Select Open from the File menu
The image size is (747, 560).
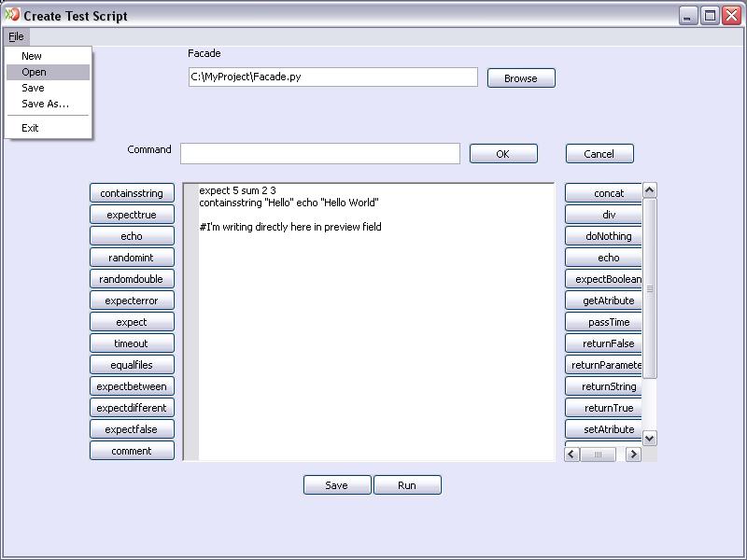click(35, 72)
